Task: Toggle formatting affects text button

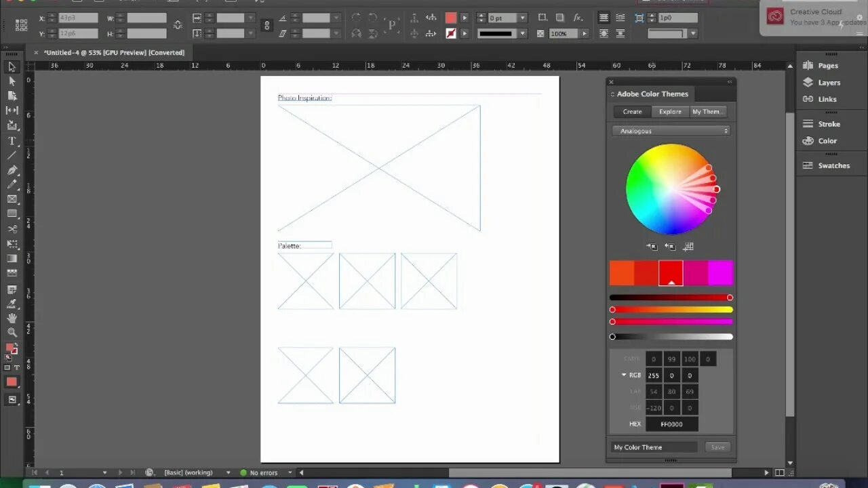Action: click(17, 367)
